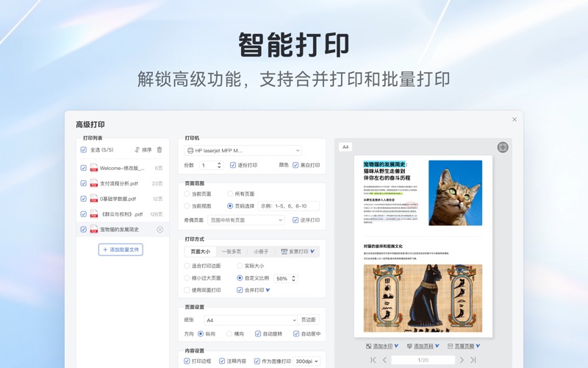Select the 缩小过大页面 radio button
The width and height of the screenshot is (588, 368).
coord(187,278)
